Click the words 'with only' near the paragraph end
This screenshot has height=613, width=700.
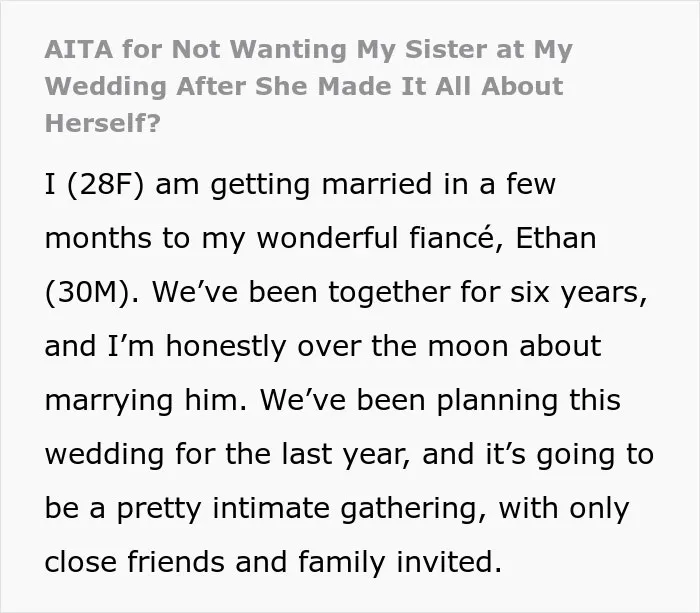point(563,509)
